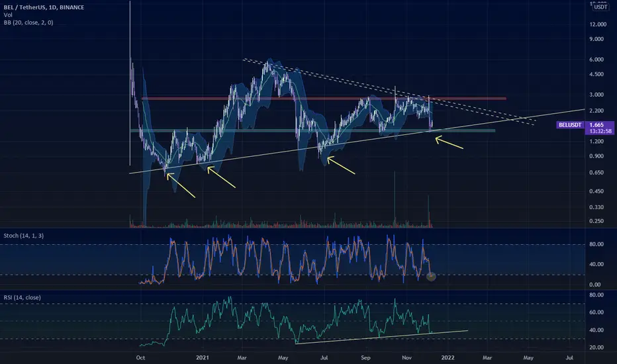Screen dimensions: 617x364
Task: Click the 6.000 price axis value
Action: [596, 60]
